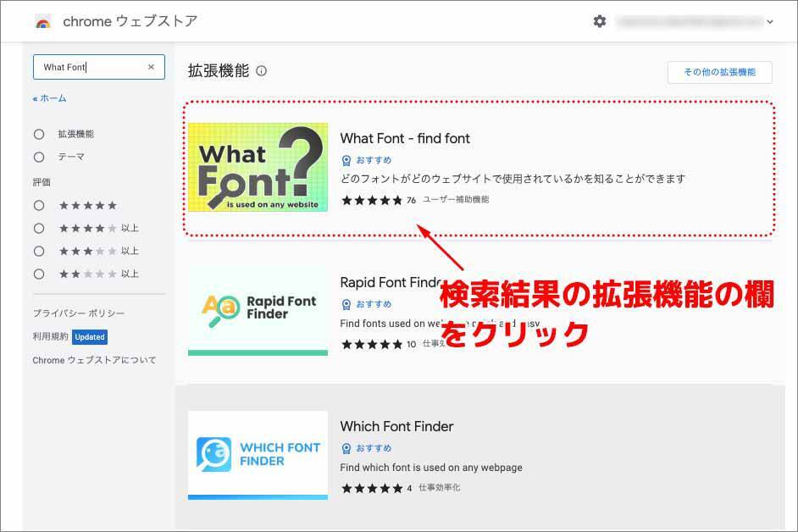Click the rating count 4

click(409, 488)
